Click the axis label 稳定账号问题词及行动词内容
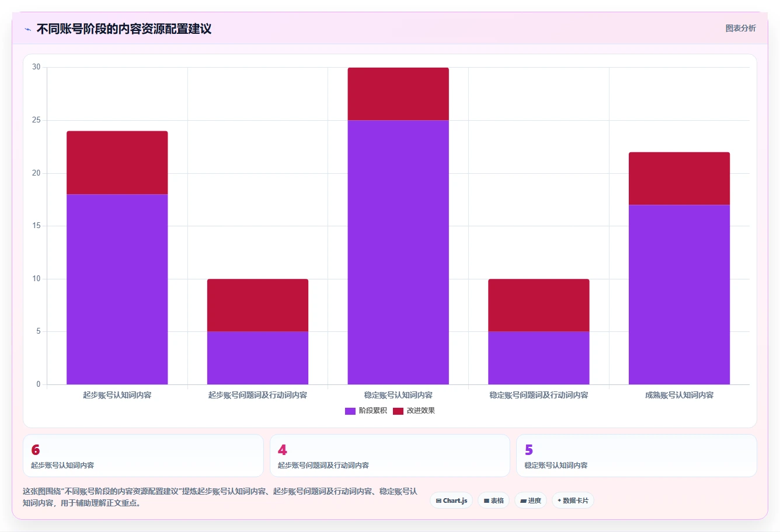This screenshot has height=532, width=780. point(538,395)
